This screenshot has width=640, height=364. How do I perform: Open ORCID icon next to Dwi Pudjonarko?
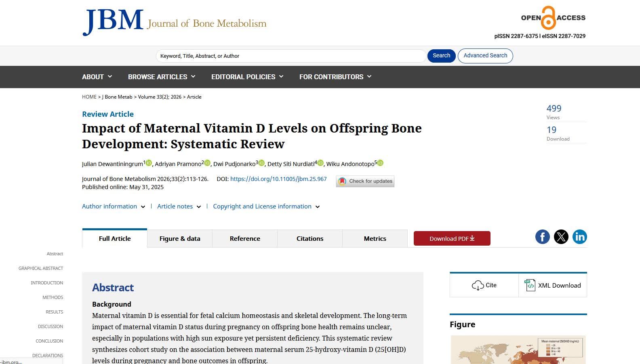(x=261, y=163)
